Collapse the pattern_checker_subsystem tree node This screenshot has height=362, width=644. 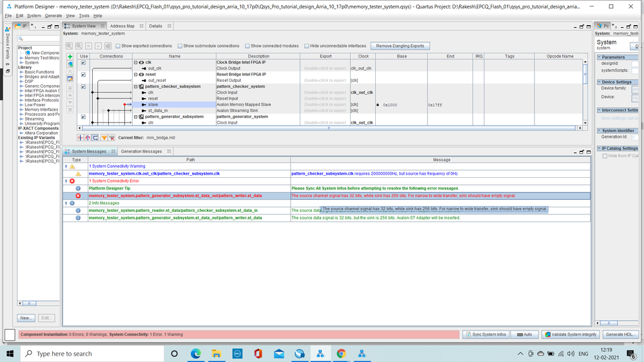click(135, 86)
